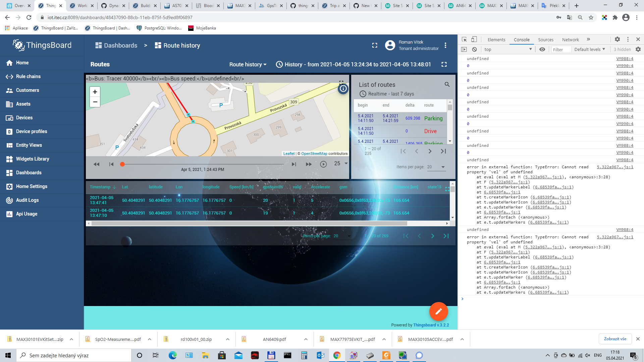Jump to end of route playback
Screen dimensions: 644x362
coord(294,164)
